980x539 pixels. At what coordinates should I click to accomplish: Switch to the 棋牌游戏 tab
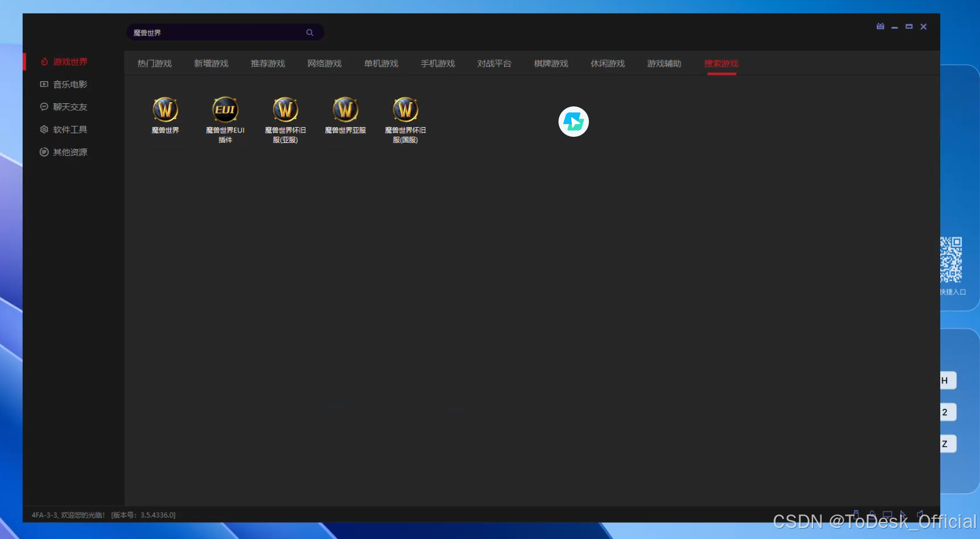coord(551,64)
